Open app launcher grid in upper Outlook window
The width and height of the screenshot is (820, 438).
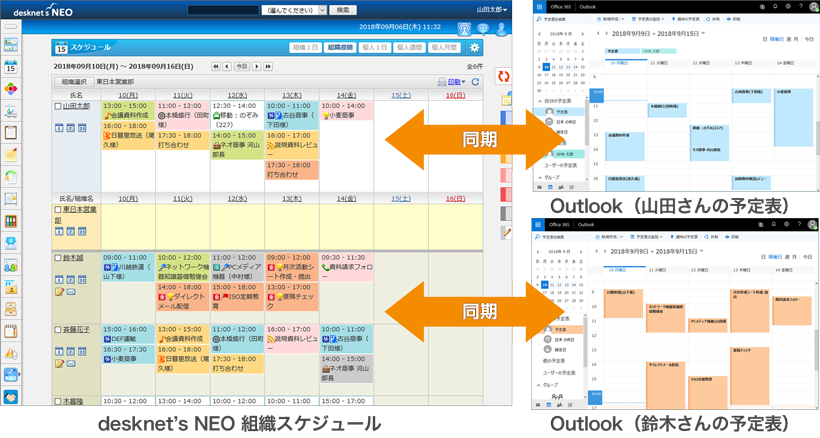coord(539,7)
